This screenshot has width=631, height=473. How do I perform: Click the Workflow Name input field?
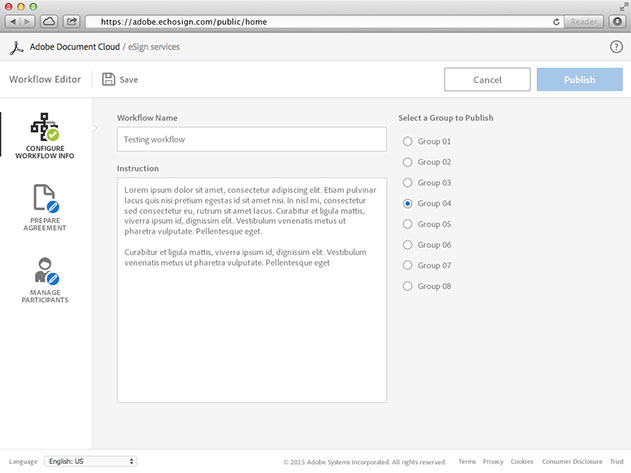click(251, 139)
